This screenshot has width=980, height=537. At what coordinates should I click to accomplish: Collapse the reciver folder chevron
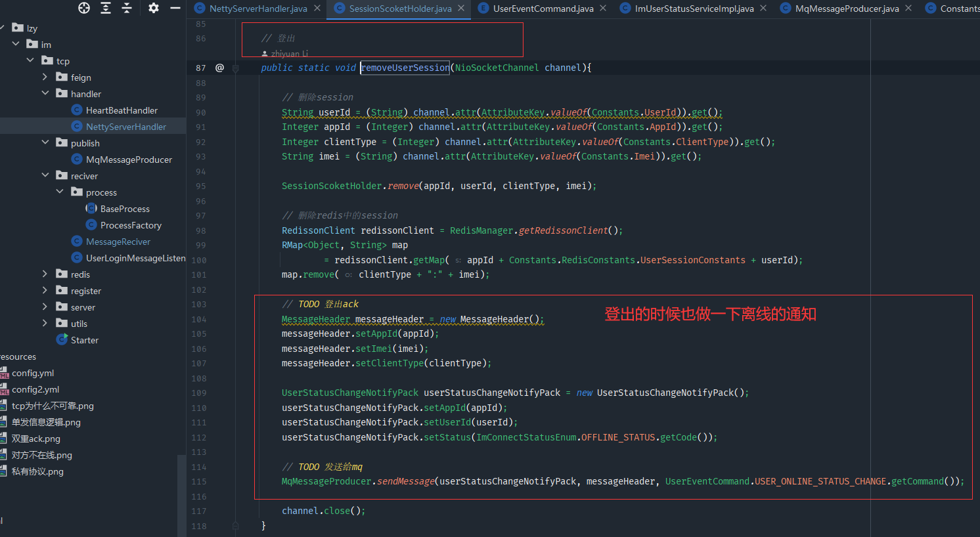point(45,175)
